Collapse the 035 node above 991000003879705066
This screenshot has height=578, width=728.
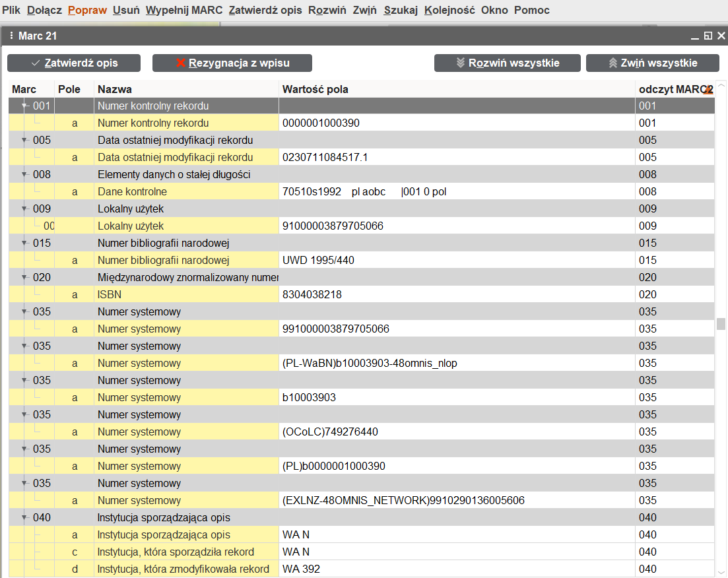pyautogui.click(x=24, y=312)
